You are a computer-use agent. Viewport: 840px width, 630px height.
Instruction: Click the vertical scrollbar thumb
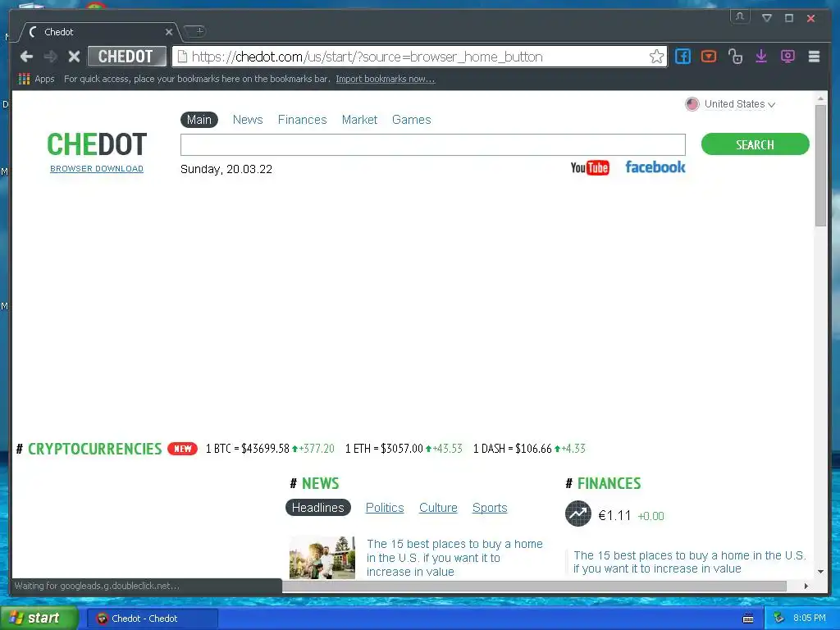pos(820,166)
